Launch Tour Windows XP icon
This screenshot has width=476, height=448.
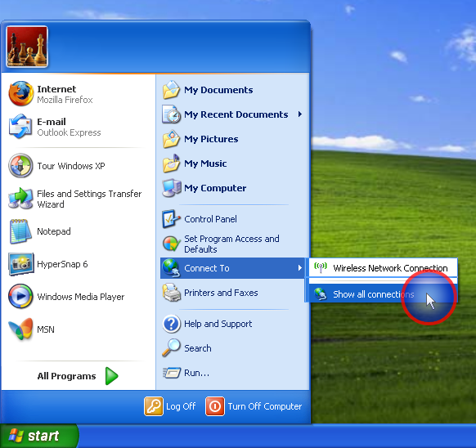pos(20,166)
